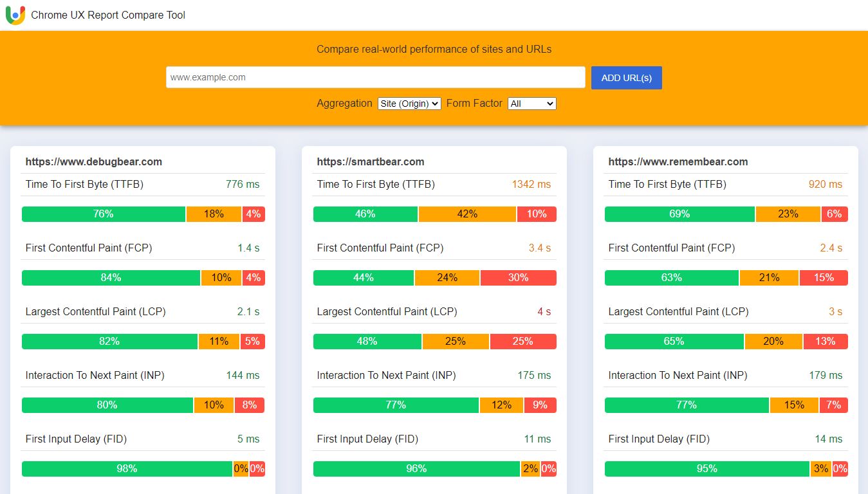Image resolution: width=868 pixels, height=494 pixels.
Task: Click remembear Interaction To Next Paint label
Action: coord(678,375)
